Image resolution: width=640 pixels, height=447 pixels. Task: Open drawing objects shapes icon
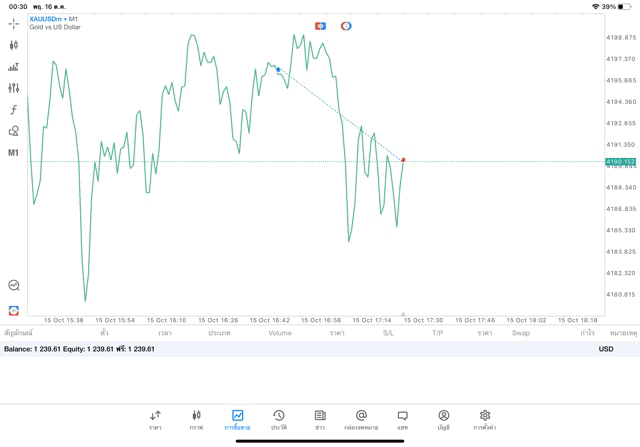pyautogui.click(x=14, y=131)
